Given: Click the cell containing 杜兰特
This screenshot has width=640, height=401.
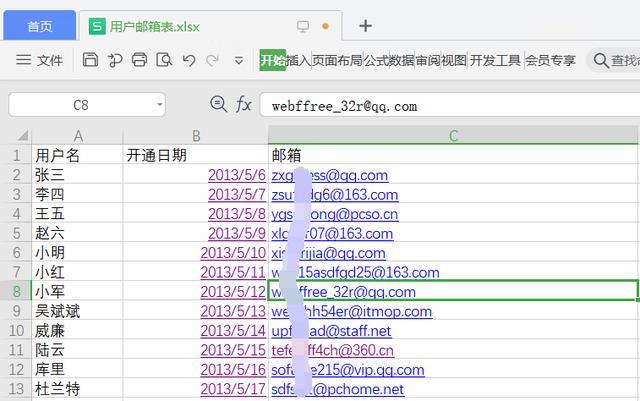Looking at the screenshot, I should coord(78,388).
